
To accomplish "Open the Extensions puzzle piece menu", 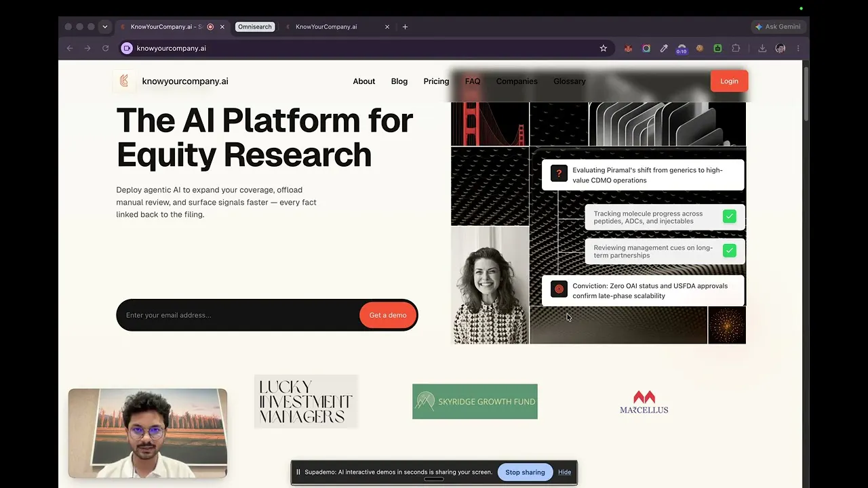I will point(736,48).
